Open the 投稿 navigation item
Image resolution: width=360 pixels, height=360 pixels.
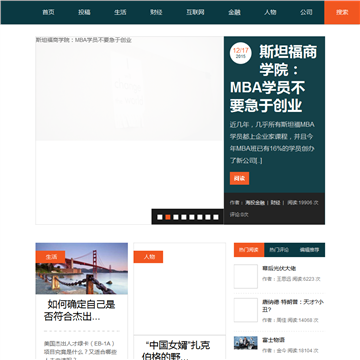(84, 12)
